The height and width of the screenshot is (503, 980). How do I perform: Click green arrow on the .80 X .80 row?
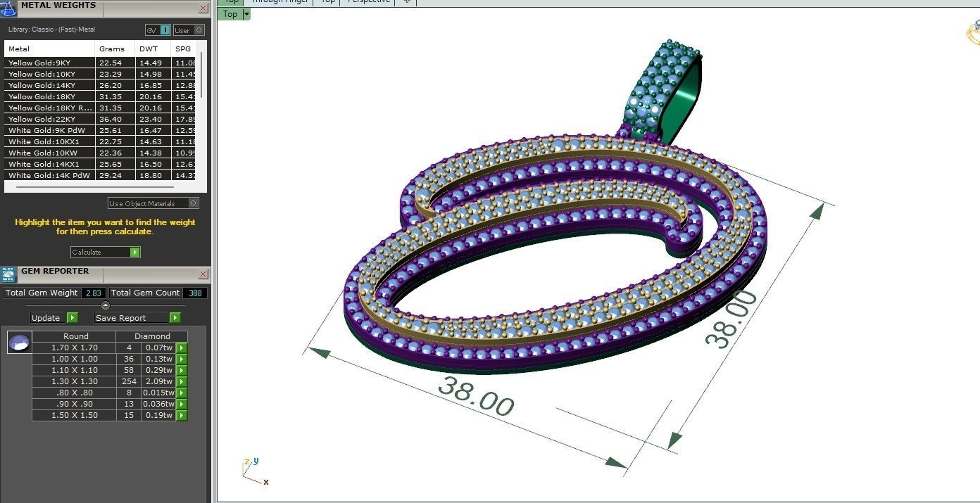point(182,393)
